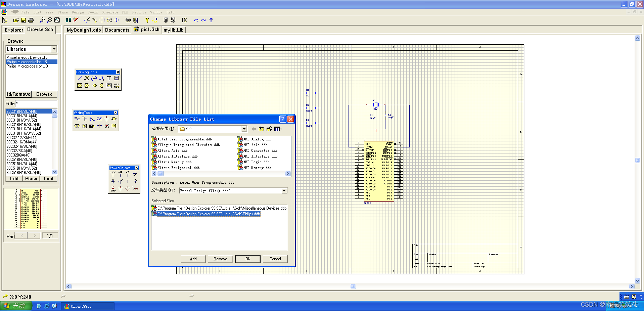Expand the 查找范围 Sch folder dropdown

click(244, 129)
